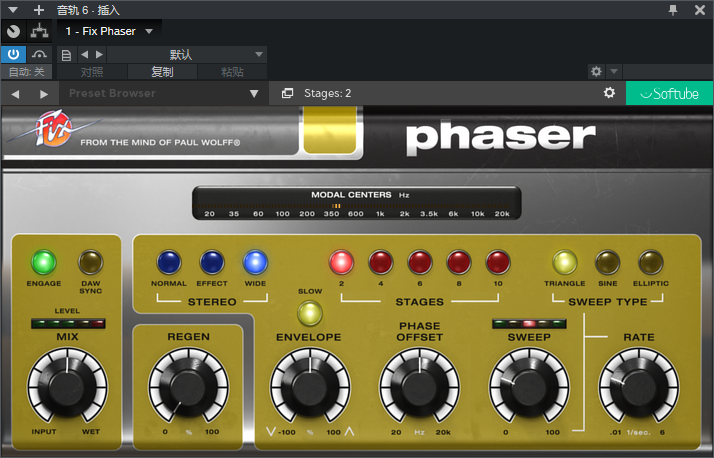This screenshot has width=714, height=458.
Task: Click the phaser title logo
Action: (500, 137)
